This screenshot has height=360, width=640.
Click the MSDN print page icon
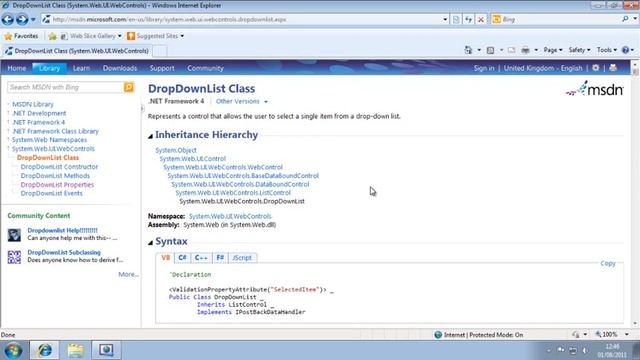[x=613, y=68]
